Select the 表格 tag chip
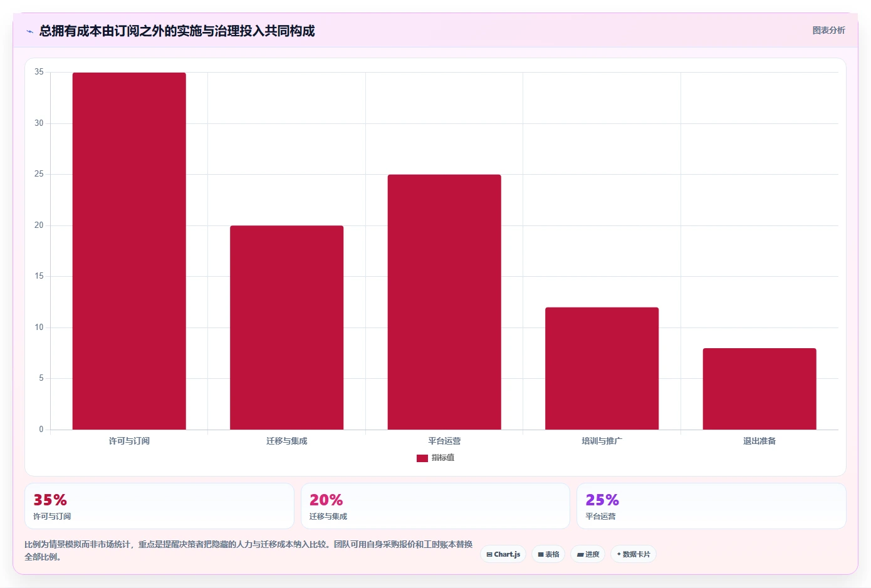 (x=548, y=554)
